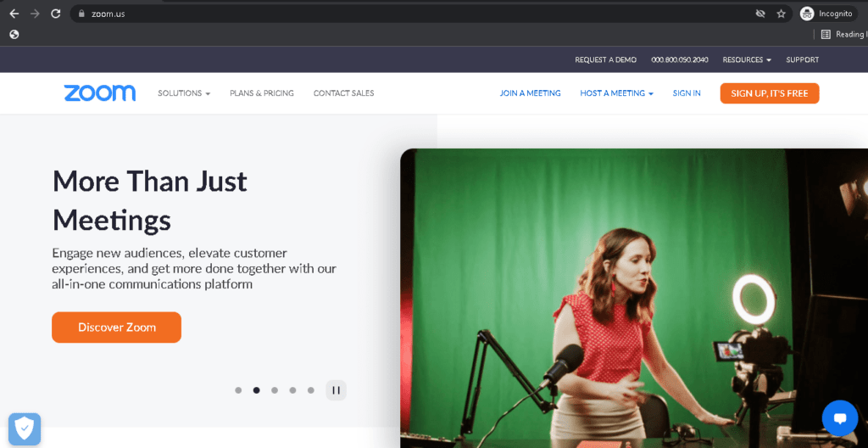868x448 pixels.
Task: Open Contact Sales page
Action: pyautogui.click(x=344, y=93)
